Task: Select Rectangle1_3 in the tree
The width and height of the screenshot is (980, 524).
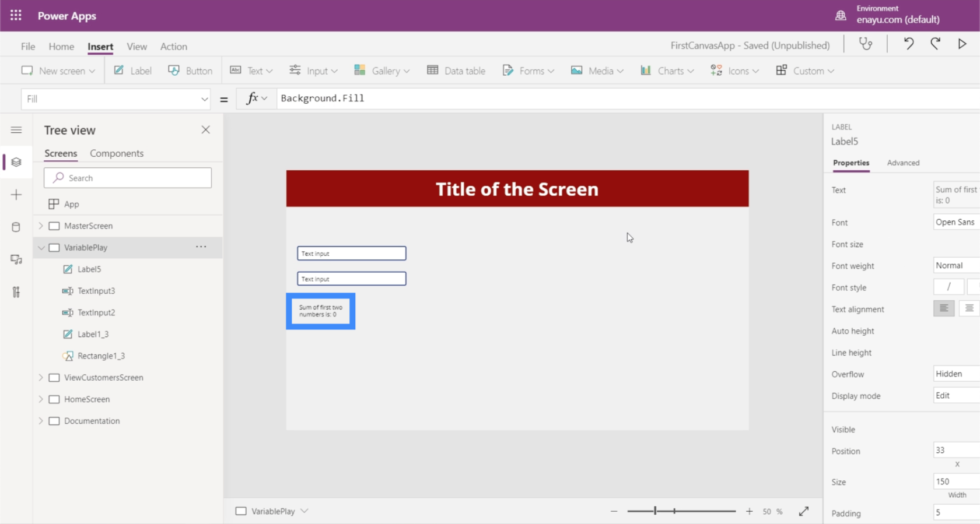Action: point(101,356)
